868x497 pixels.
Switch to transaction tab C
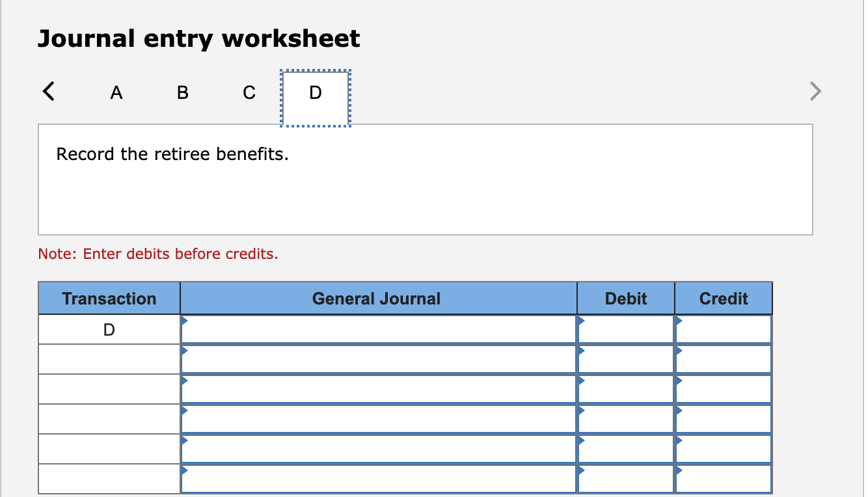[x=249, y=92]
